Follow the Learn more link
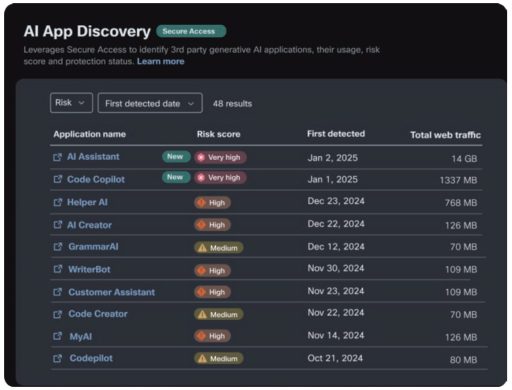The height and width of the screenshot is (390, 512). pyautogui.click(x=161, y=61)
